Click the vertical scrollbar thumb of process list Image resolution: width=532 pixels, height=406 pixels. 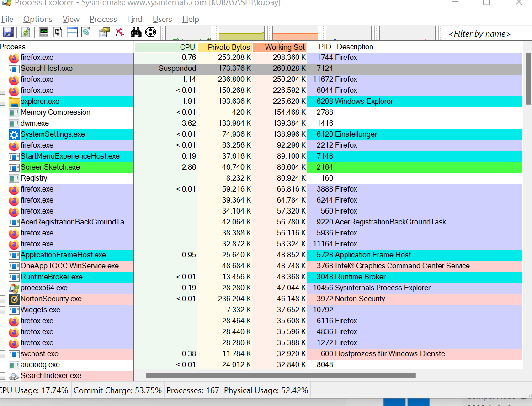click(x=529, y=79)
